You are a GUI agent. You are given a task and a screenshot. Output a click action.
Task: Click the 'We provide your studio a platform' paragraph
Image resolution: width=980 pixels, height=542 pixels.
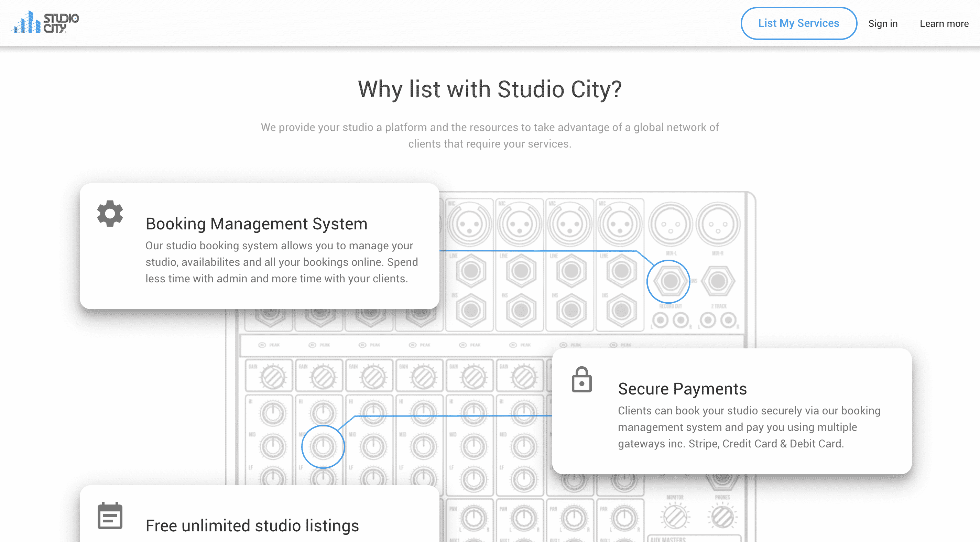click(490, 135)
